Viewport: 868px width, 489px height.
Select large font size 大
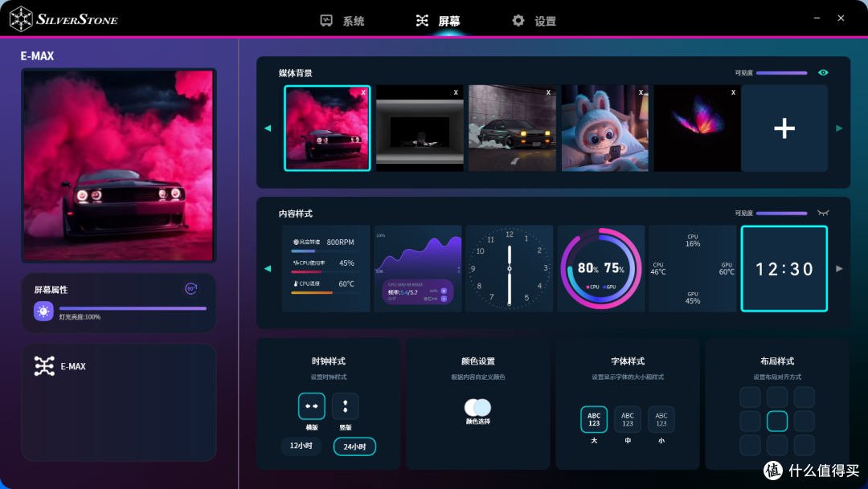coord(594,419)
